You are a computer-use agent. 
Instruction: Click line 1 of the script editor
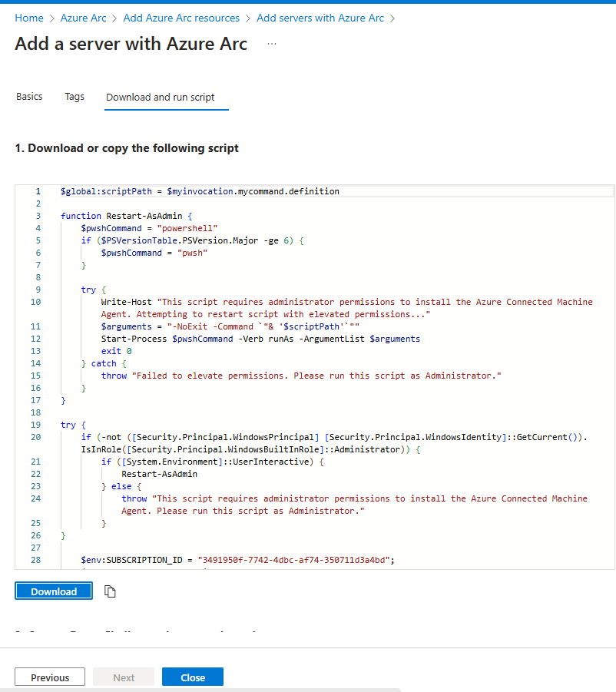200,191
